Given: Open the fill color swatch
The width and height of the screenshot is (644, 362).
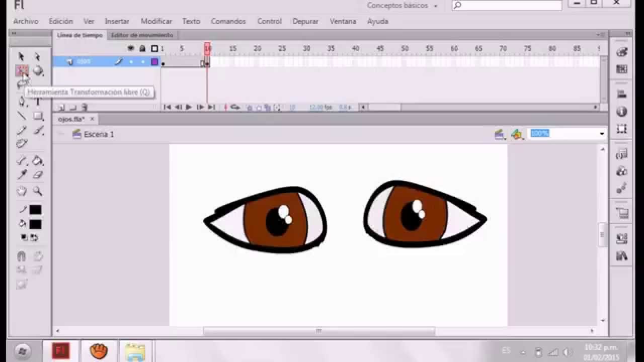Looking at the screenshot, I should point(35,225).
